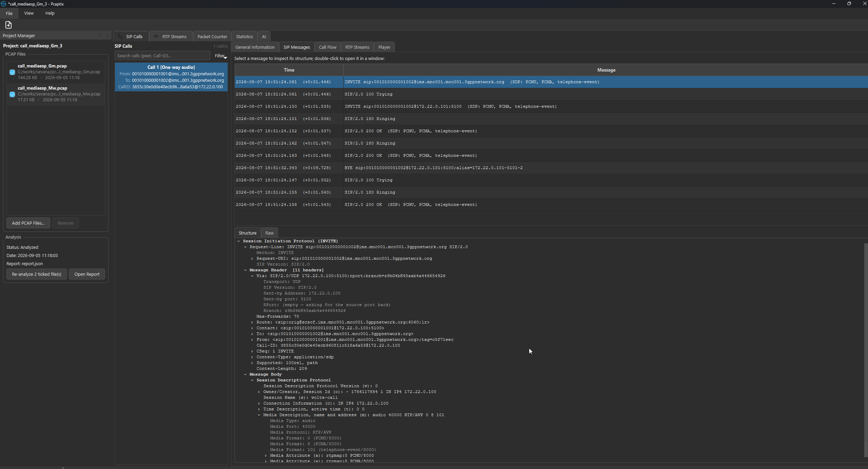The width and height of the screenshot is (868, 469).
Task: Collapse the Via header node
Action: tap(252, 276)
